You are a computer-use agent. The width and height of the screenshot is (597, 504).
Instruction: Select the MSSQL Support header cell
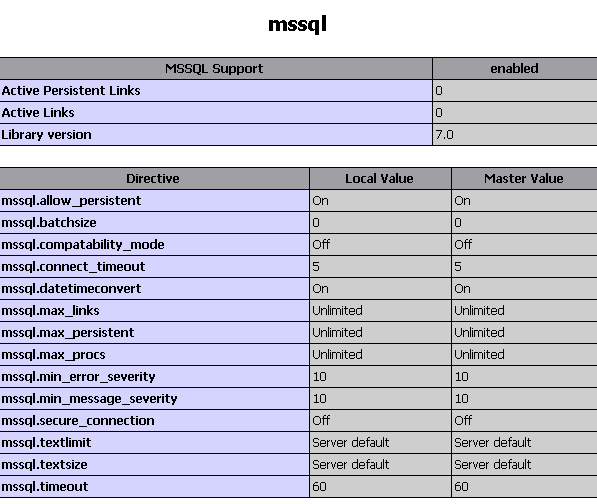click(x=214, y=69)
